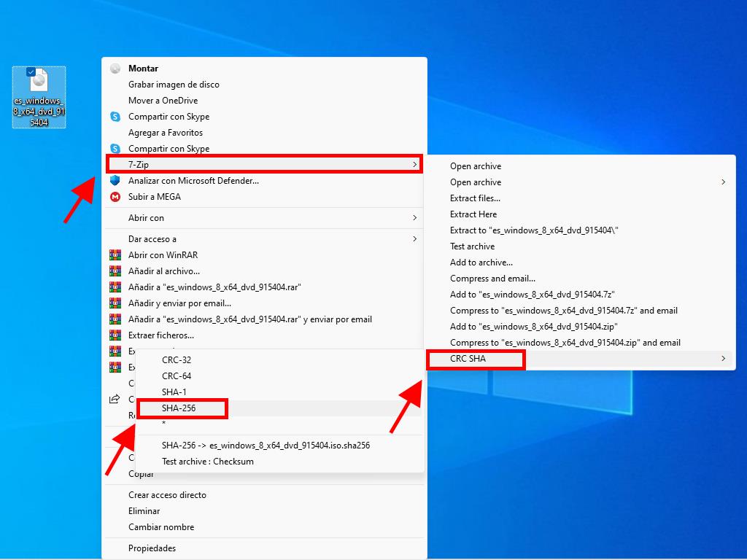Viewport: 747px width, 560px height.
Task: Open Propiedades of the file
Action: pos(152,548)
